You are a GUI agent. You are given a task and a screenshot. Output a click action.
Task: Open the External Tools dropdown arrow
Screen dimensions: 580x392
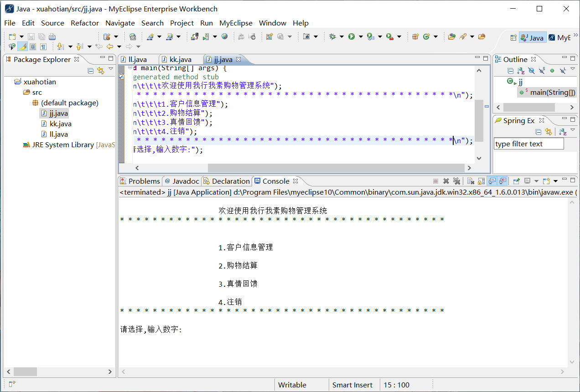coord(399,36)
